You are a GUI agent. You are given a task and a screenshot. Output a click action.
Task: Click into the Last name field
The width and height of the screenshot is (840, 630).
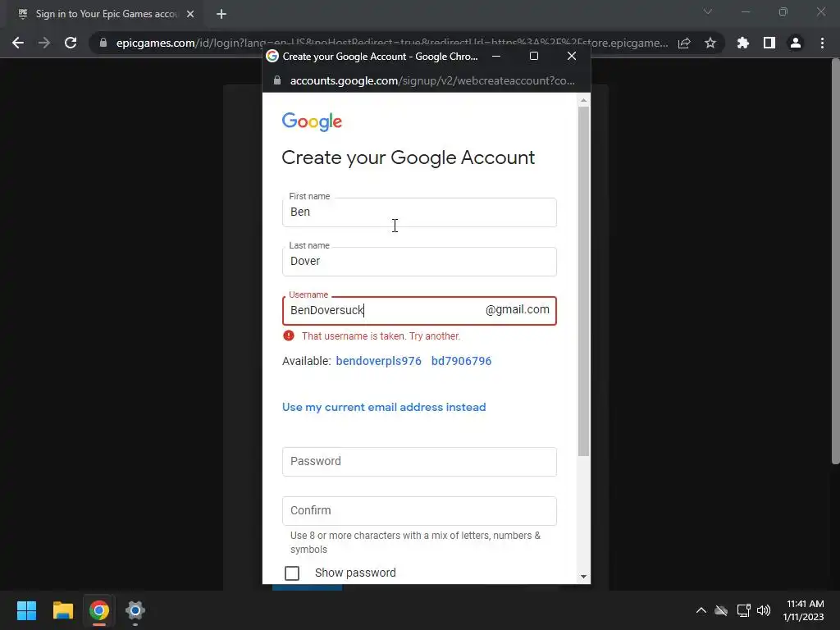point(419,262)
